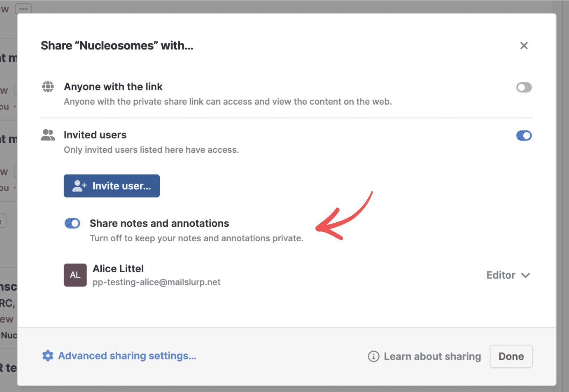This screenshot has height=392, width=569.
Task: Click the Invited users people icon
Action: click(48, 135)
